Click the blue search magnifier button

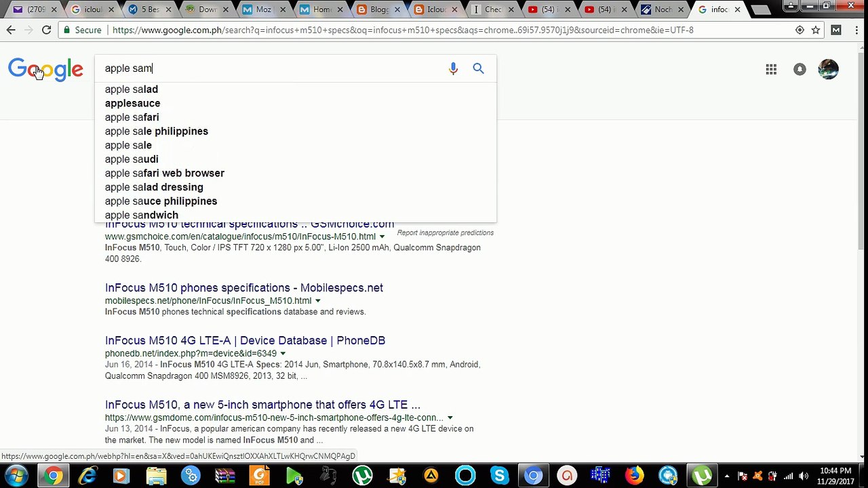(478, 68)
